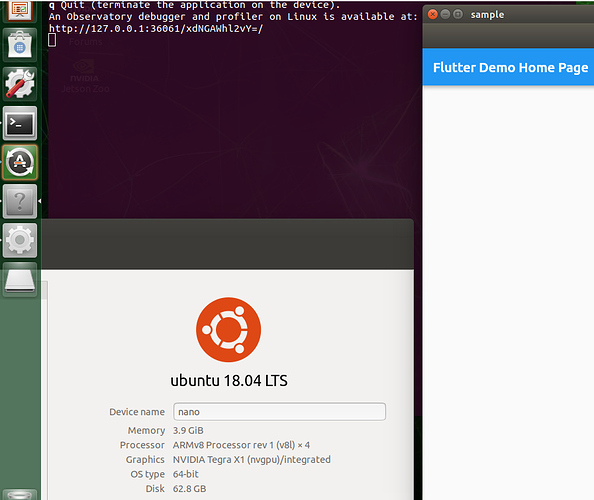Open the Trash at the dock bottom
Viewport: 594px width, 500px height.
[20, 495]
